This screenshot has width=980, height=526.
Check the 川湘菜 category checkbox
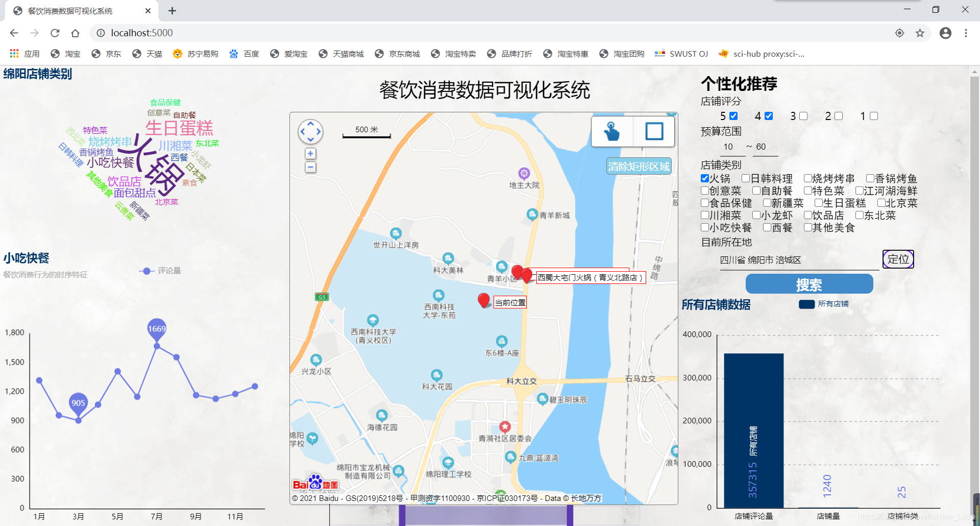click(705, 215)
